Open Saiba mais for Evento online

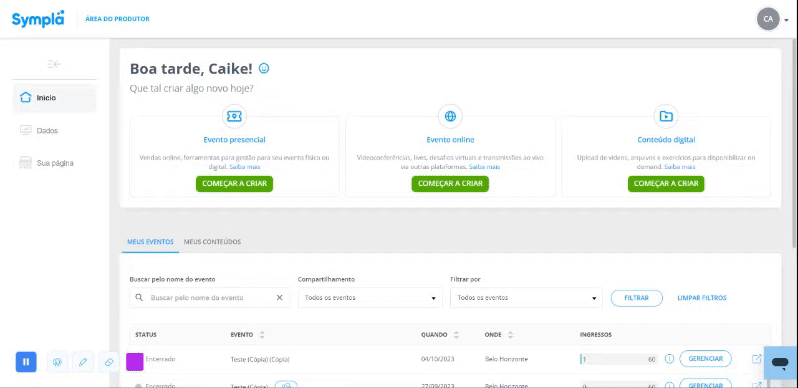click(x=484, y=167)
